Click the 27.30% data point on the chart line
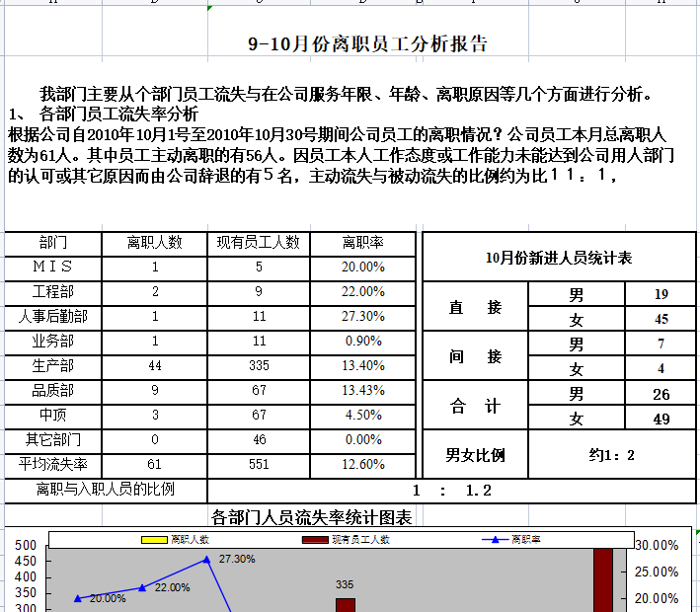Viewport: 700px width, 612px height. click(206, 560)
